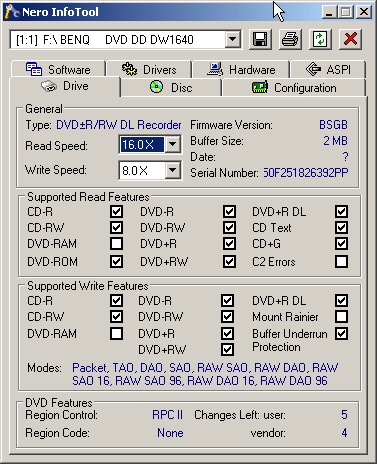Toggle the read DVD+RW checkbox
The image size is (377, 464).
229,261
